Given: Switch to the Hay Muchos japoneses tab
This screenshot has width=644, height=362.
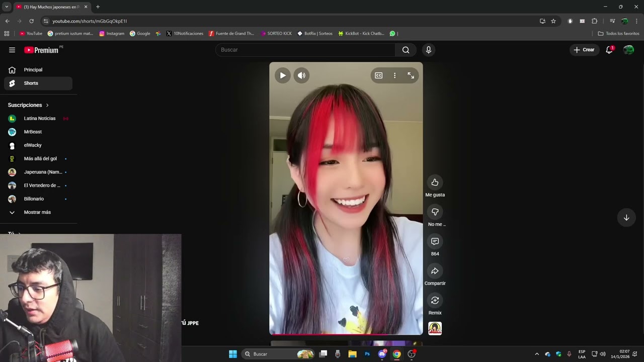Looking at the screenshot, I should (x=51, y=7).
